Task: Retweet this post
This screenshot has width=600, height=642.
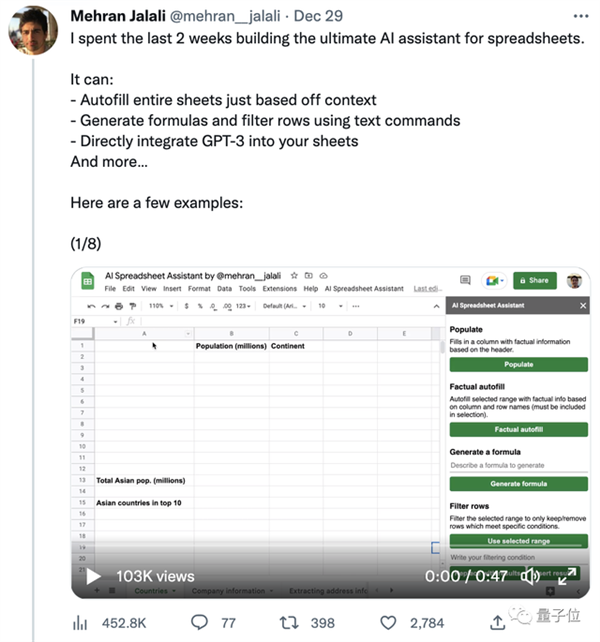Action: tap(289, 623)
